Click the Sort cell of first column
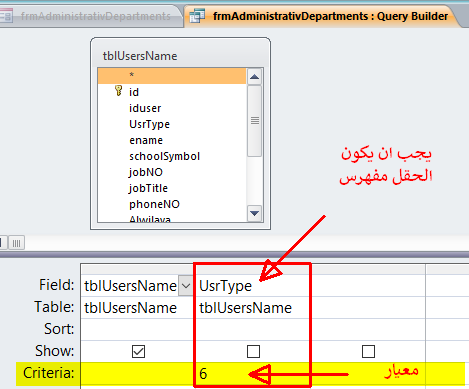Image resolution: width=469 pixels, height=389 pixels. [137, 329]
